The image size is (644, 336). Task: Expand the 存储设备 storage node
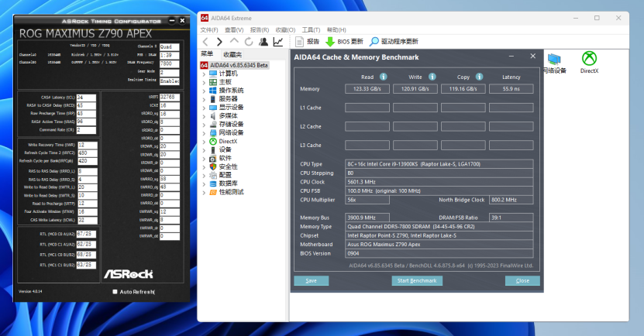coord(204,125)
